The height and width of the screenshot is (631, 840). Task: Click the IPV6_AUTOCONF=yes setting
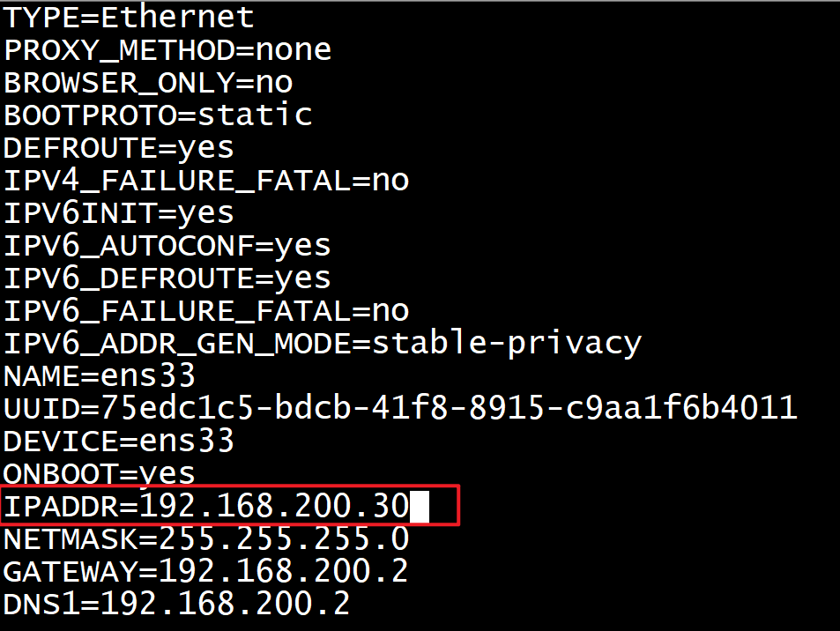167,245
